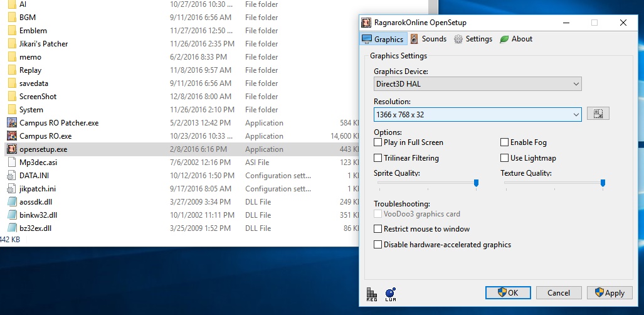Select the Campus RO.exe file name

46,136
